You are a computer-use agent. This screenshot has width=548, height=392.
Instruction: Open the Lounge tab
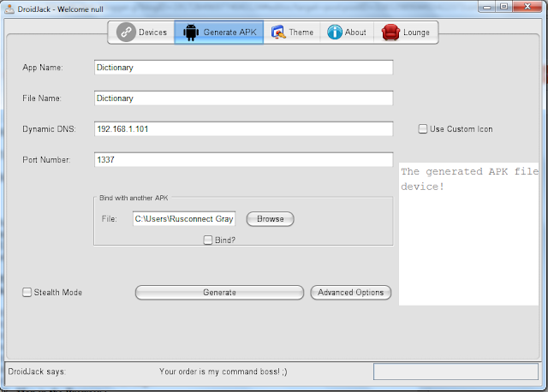tap(406, 33)
